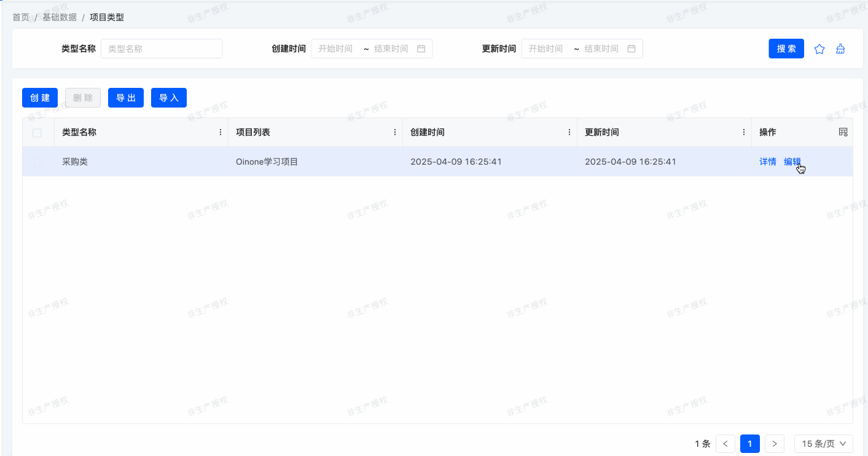
Task: Go to the next page arrow
Action: point(775,444)
